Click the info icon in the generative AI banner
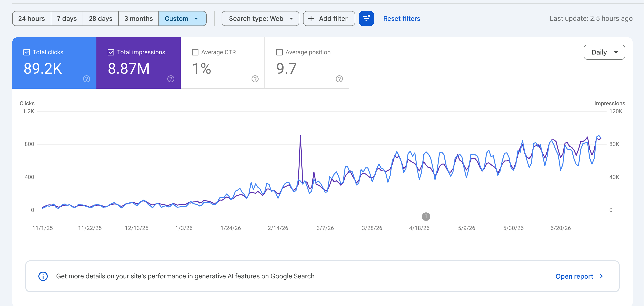644x306 pixels. click(x=43, y=276)
